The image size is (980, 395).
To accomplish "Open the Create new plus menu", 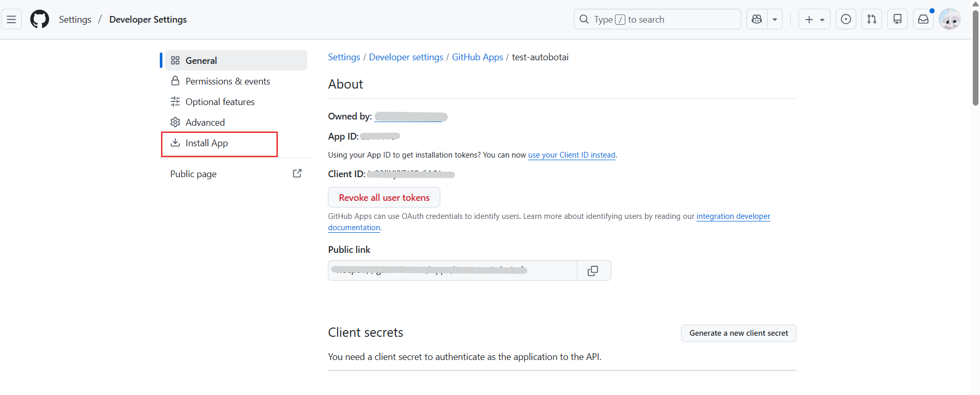I will [815, 20].
